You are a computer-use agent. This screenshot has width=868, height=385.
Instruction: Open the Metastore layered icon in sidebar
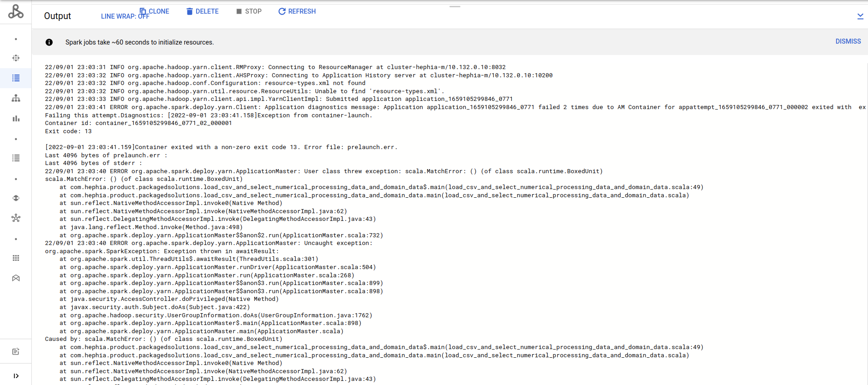[16, 198]
